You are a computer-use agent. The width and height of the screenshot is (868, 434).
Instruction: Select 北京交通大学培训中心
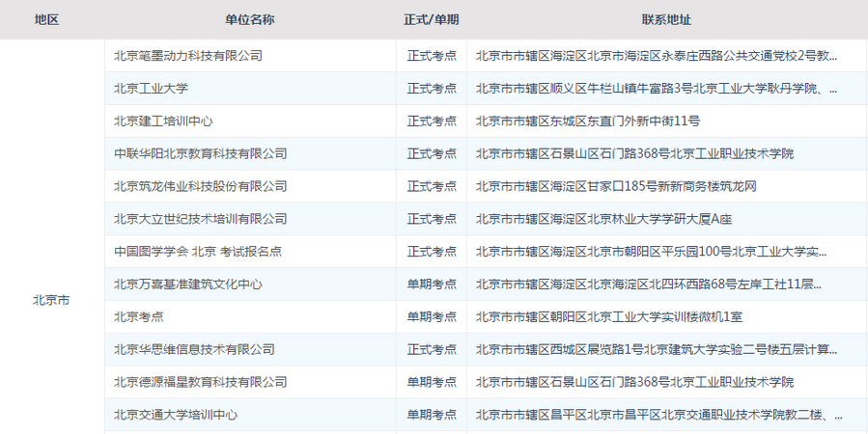coord(176,415)
